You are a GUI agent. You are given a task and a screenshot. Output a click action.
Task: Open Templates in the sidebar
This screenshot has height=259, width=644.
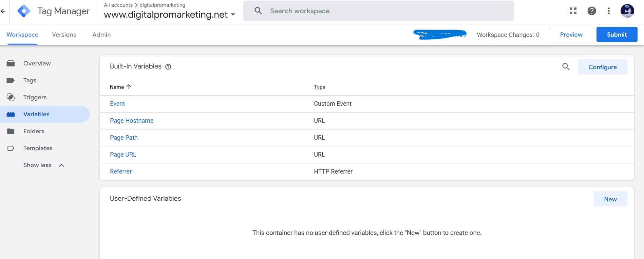(x=38, y=148)
